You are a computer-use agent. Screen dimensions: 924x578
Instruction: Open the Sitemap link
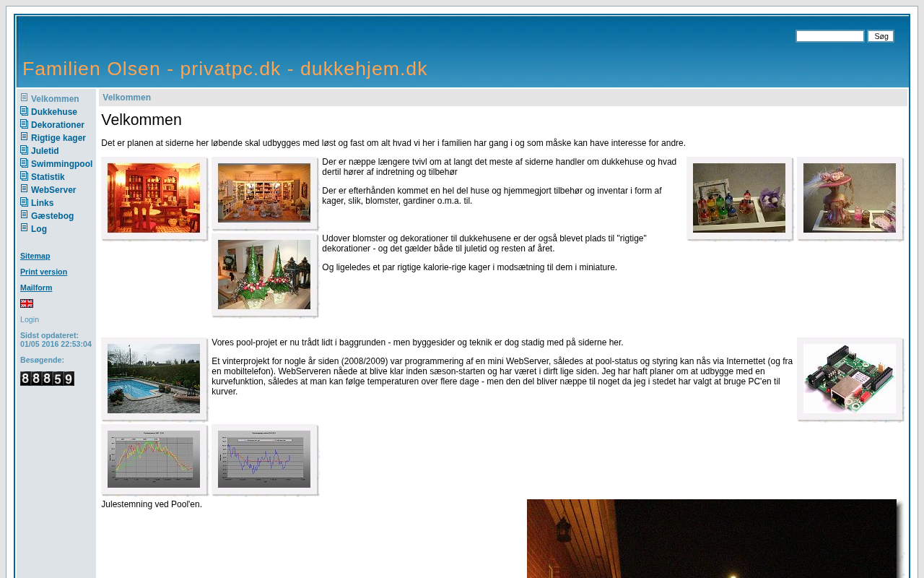pyautogui.click(x=35, y=256)
